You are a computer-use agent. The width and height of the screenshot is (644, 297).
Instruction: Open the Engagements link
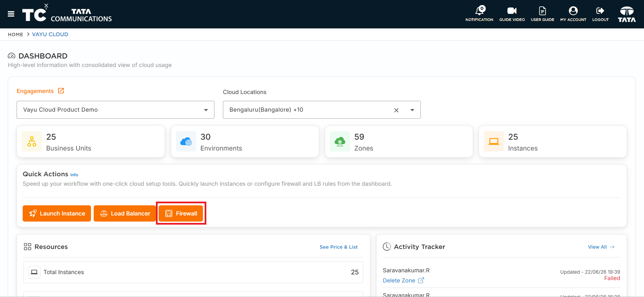[35, 91]
